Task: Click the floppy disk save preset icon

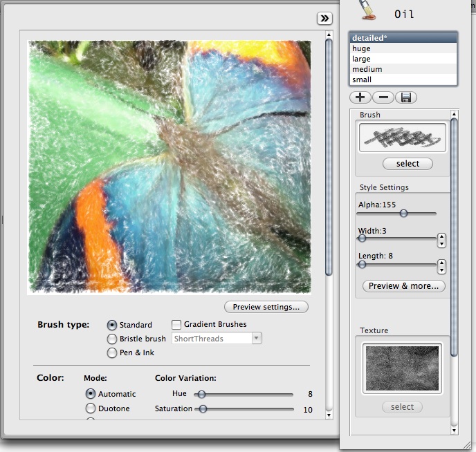Action: click(x=405, y=97)
